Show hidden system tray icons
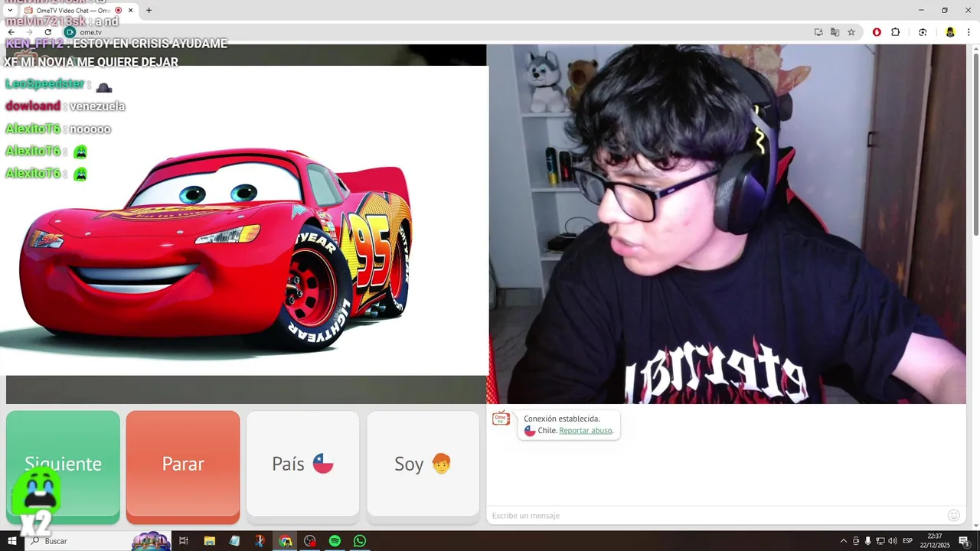The image size is (980, 551). (844, 541)
